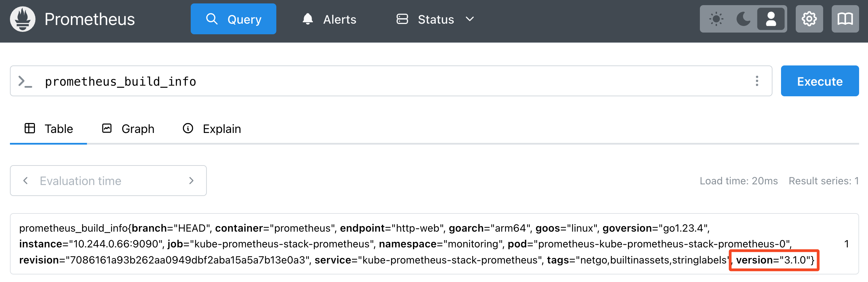Step evaluation time forward with right chevron
This screenshot has width=868, height=282.
click(x=191, y=181)
